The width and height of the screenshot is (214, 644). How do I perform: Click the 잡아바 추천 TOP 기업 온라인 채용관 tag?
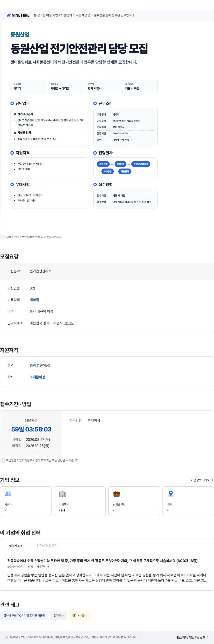[x=24, y=615]
